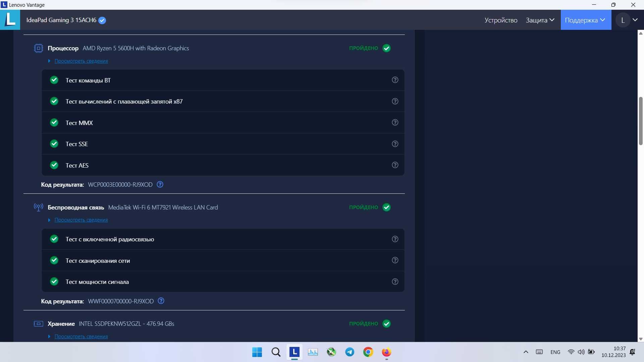Show help for Тест AES

395,165
